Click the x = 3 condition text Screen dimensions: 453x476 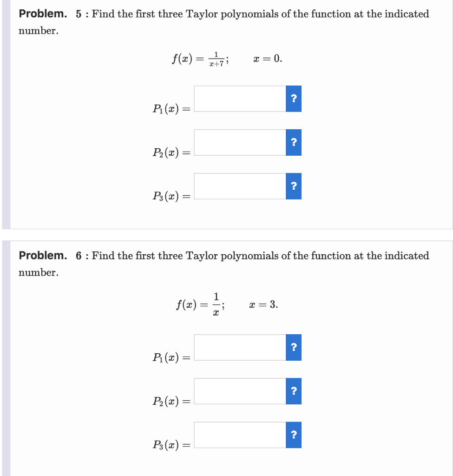pos(263,304)
